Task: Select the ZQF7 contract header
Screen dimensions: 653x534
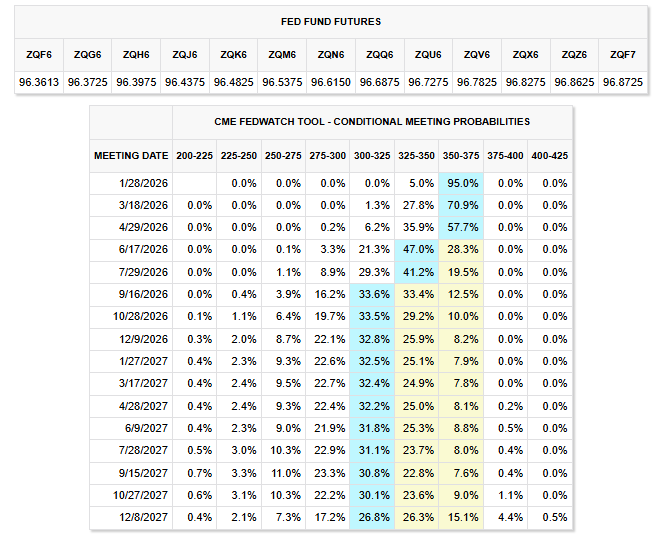Action: 622,55
